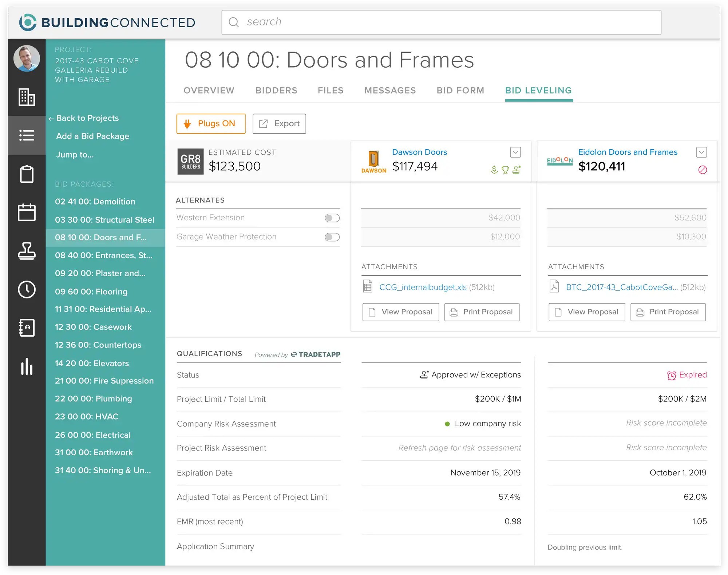
Task: Select the bid packages list icon
Action: (27, 135)
